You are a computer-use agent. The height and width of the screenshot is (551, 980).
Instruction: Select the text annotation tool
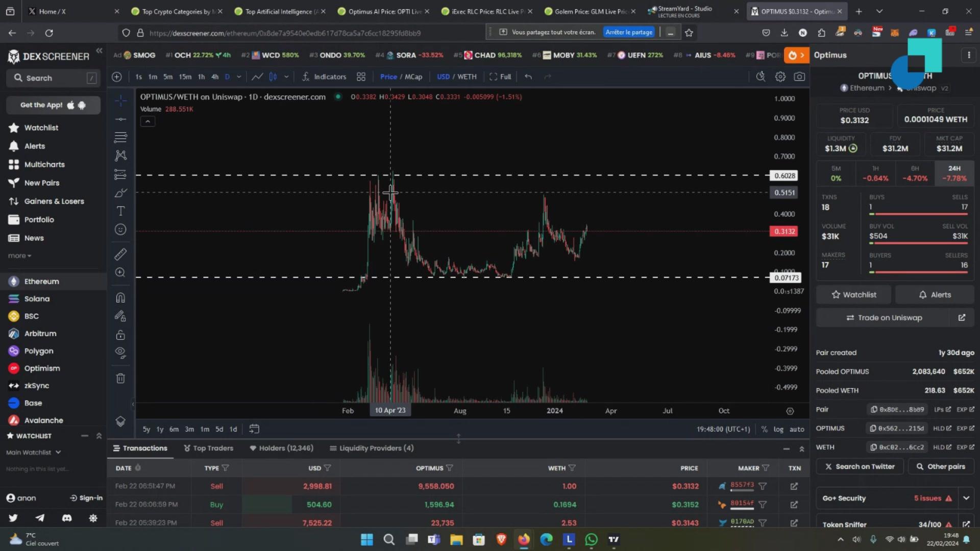tap(120, 211)
